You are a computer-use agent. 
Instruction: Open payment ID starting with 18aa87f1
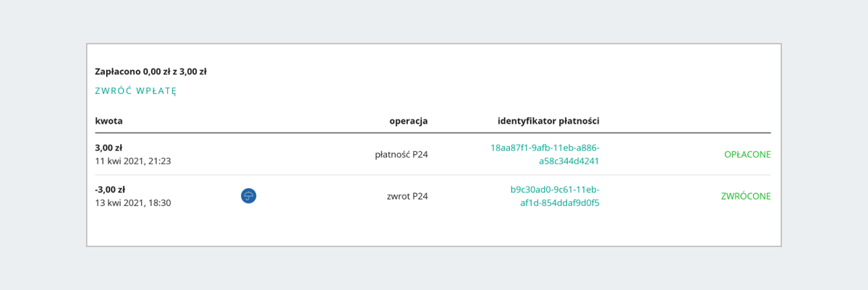(x=545, y=154)
